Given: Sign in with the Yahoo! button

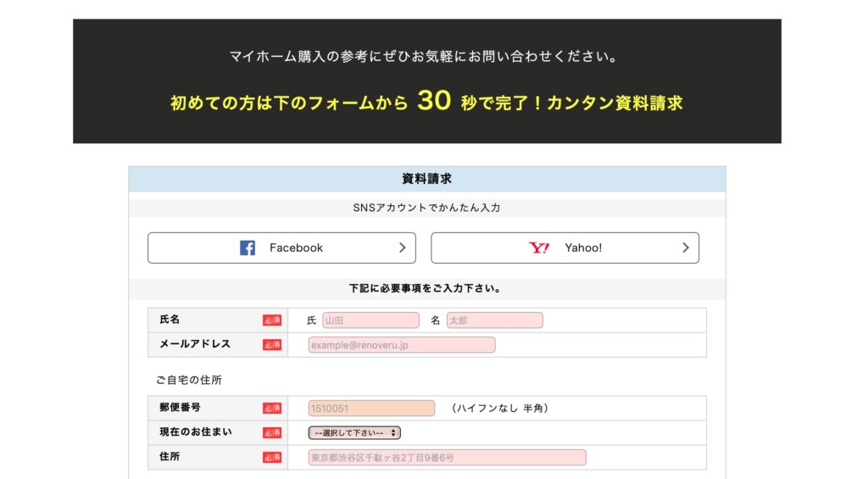Looking at the screenshot, I should 565,248.
